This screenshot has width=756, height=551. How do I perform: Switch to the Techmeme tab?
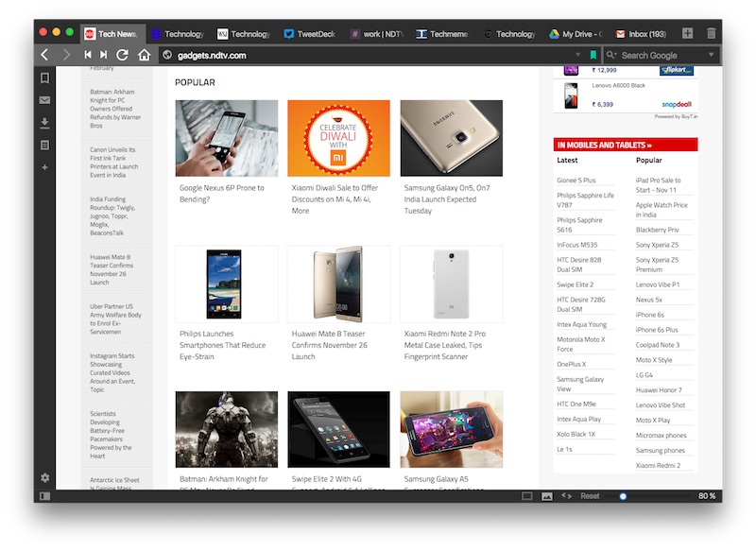point(442,34)
